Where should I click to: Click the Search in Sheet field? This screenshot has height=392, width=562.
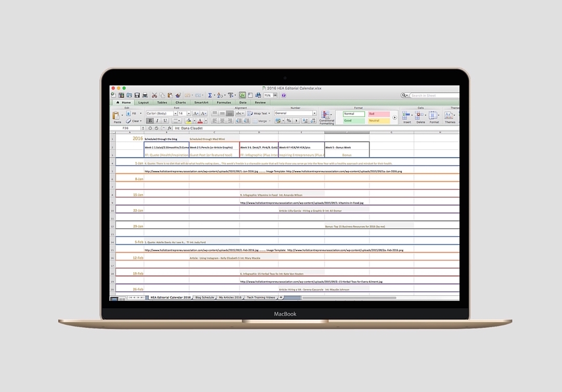[434, 96]
